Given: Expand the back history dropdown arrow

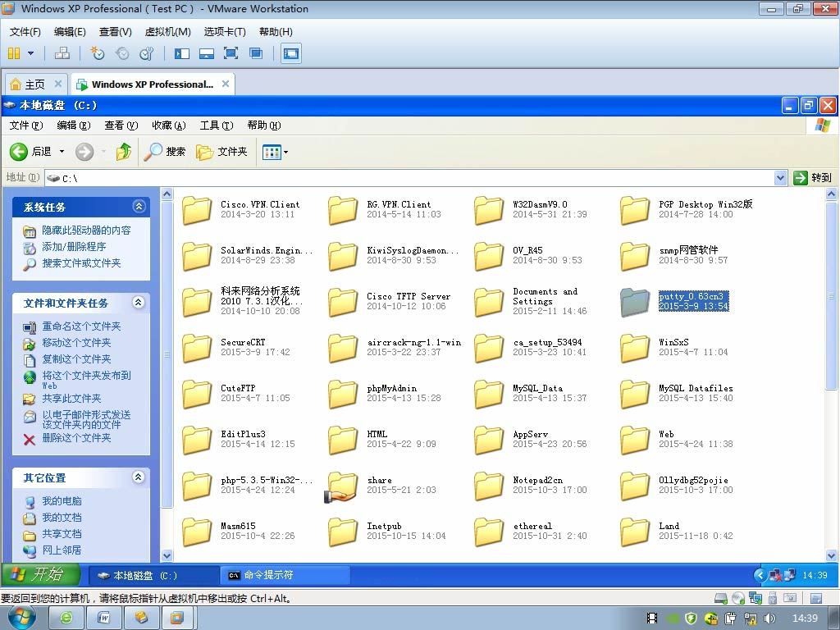Looking at the screenshot, I should (62, 152).
